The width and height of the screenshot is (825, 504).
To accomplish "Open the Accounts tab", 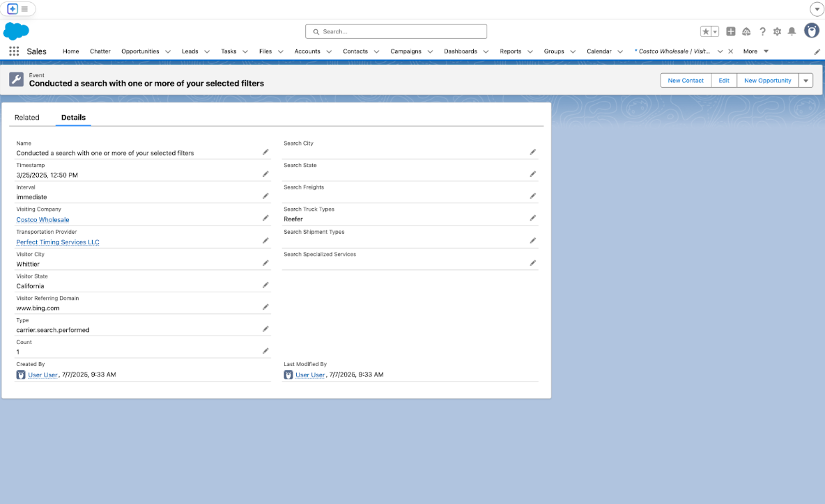I will tap(307, 52).
